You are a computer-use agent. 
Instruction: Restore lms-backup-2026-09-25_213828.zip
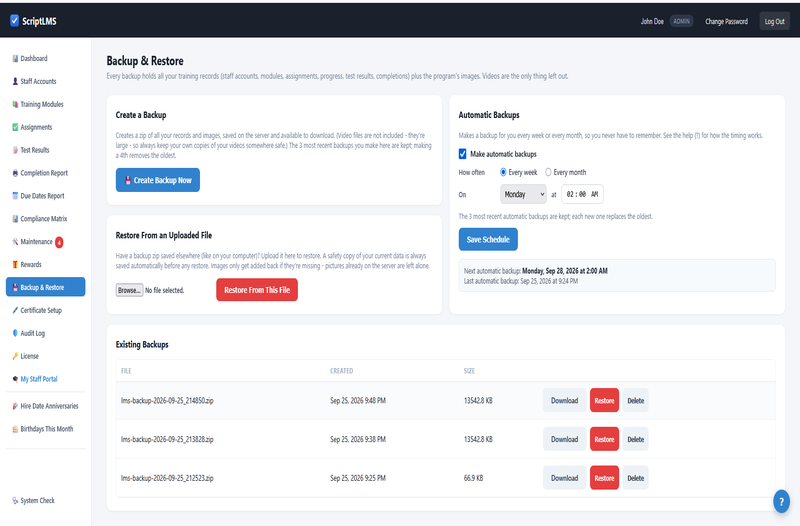tap(604, 439)
